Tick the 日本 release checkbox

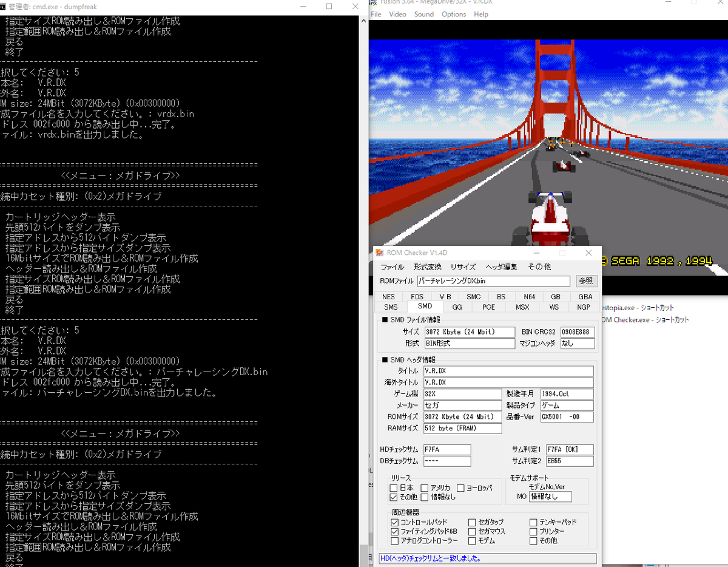(394, 488)
